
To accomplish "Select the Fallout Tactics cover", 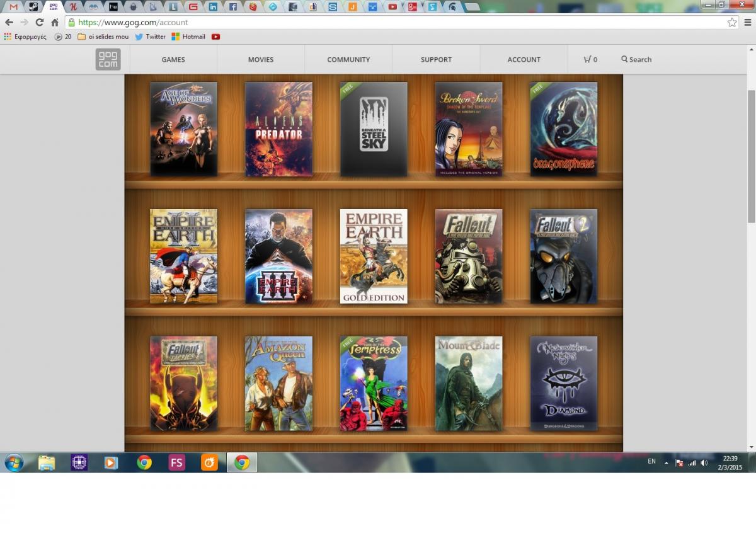I will [x=183, y=384].
